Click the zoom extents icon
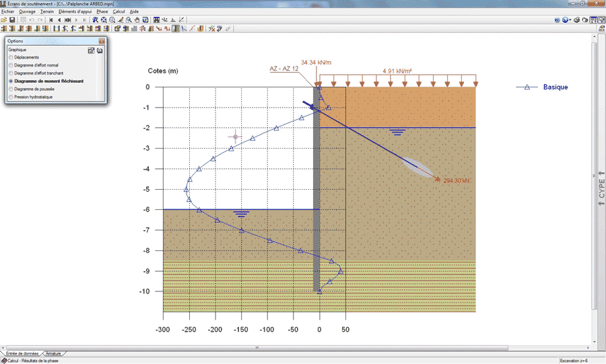This screenshot has width=606, height=364. click(104, 20)
